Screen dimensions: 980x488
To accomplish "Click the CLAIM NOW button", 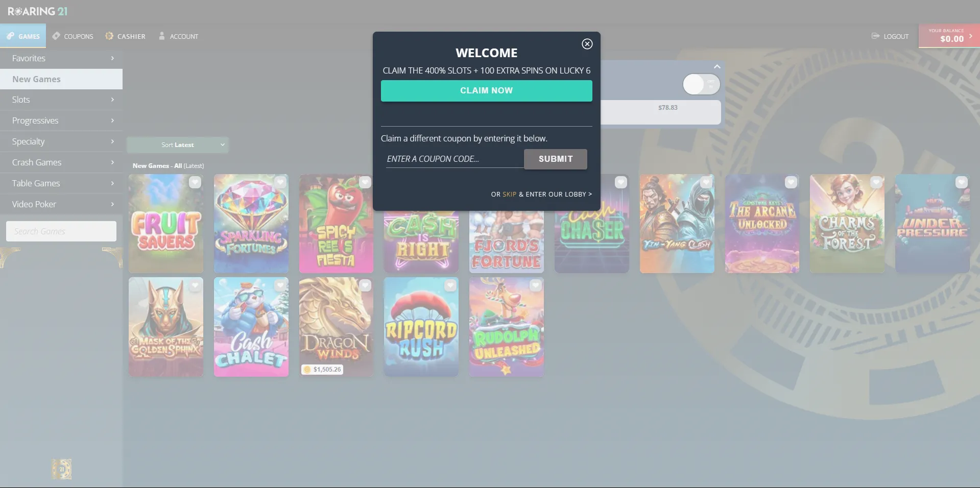I will (486, 90).
